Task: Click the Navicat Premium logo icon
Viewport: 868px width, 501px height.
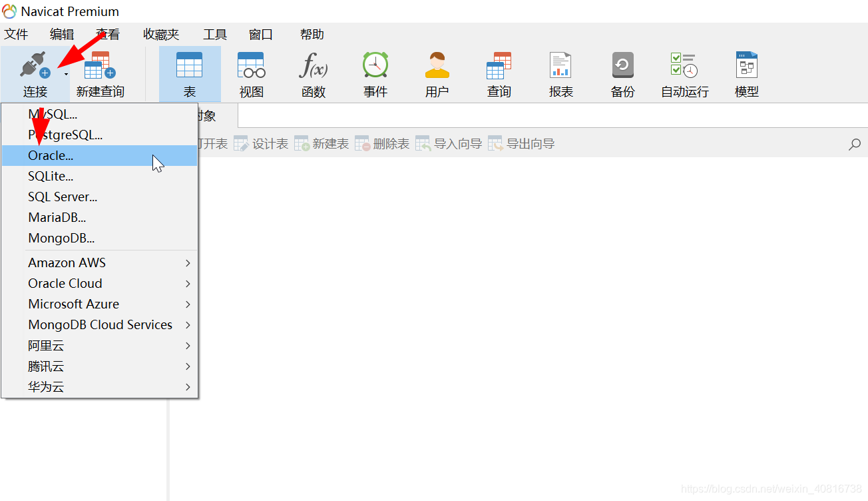Action: pyautogui.click(x=9, y=11)
